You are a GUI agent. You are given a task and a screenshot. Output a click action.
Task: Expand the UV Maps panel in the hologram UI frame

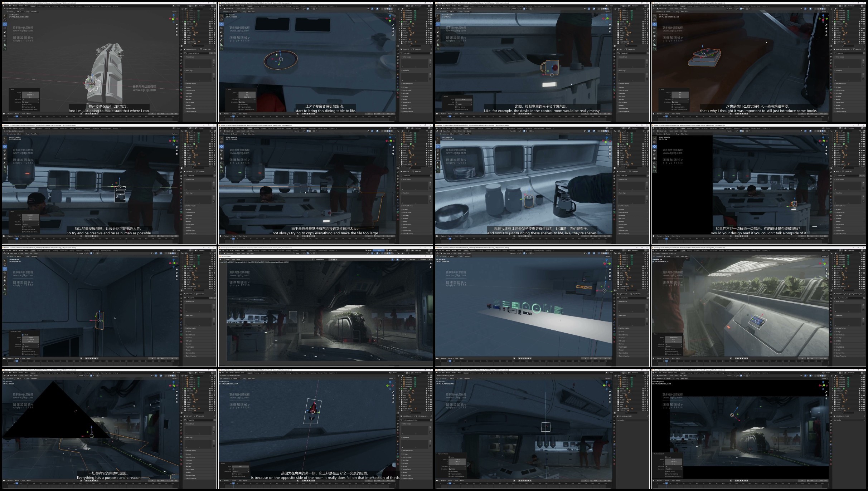(x=622, y=332)
